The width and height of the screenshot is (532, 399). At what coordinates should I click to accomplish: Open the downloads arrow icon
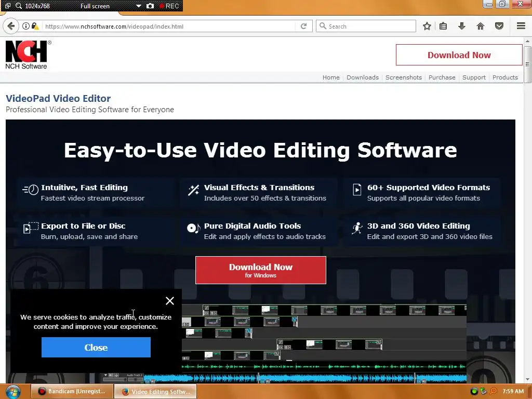(462, 26)
